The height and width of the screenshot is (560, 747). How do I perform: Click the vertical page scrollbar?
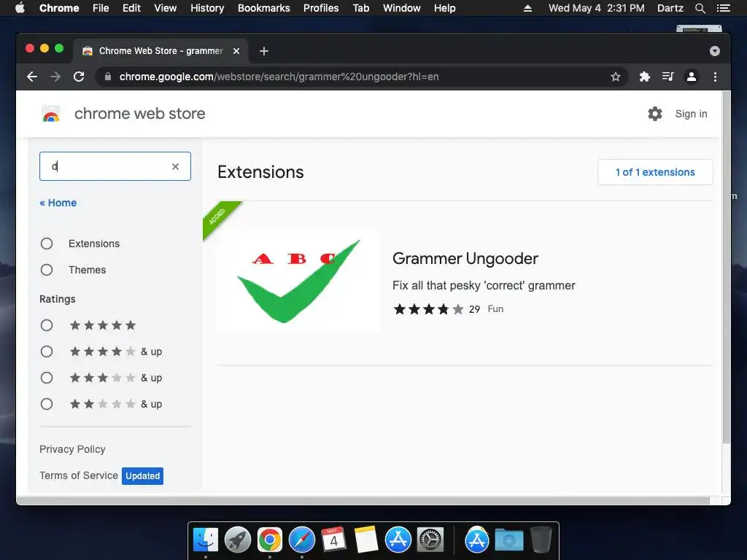click(x=726, y=267)
